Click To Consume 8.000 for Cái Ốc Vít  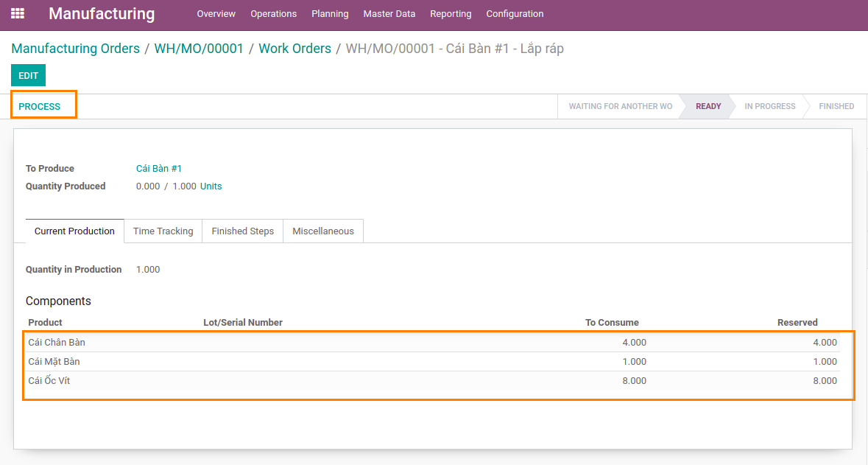click(x=634, y=381)
